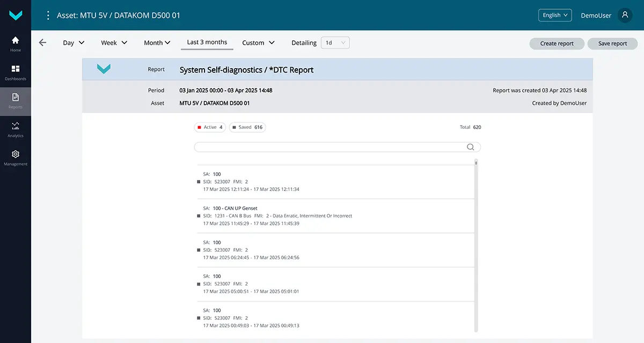The height and width of the screenshot is (343, 644).
Task: Toggle the Active 4 filter chip
Action: tap(210, 127)
